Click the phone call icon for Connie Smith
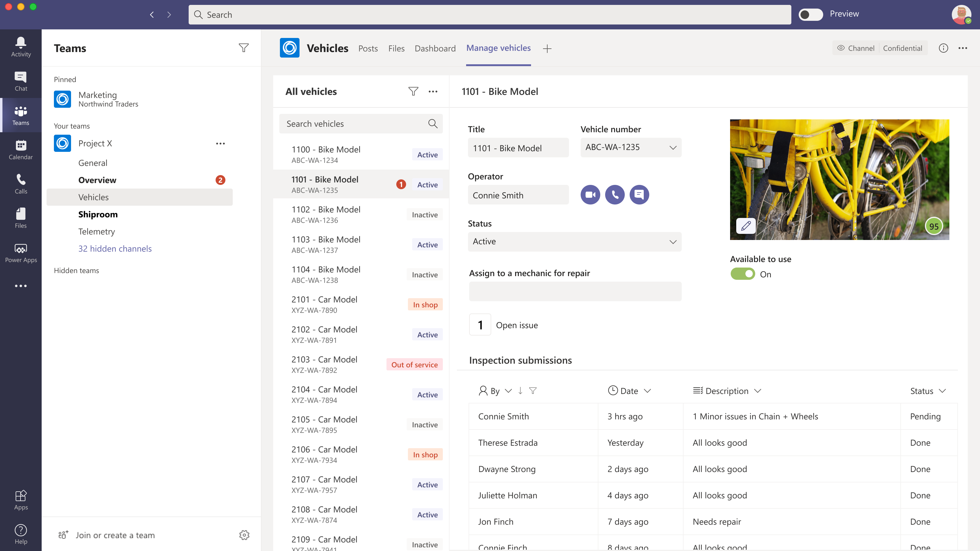980x551 pixels. [615, 194]
